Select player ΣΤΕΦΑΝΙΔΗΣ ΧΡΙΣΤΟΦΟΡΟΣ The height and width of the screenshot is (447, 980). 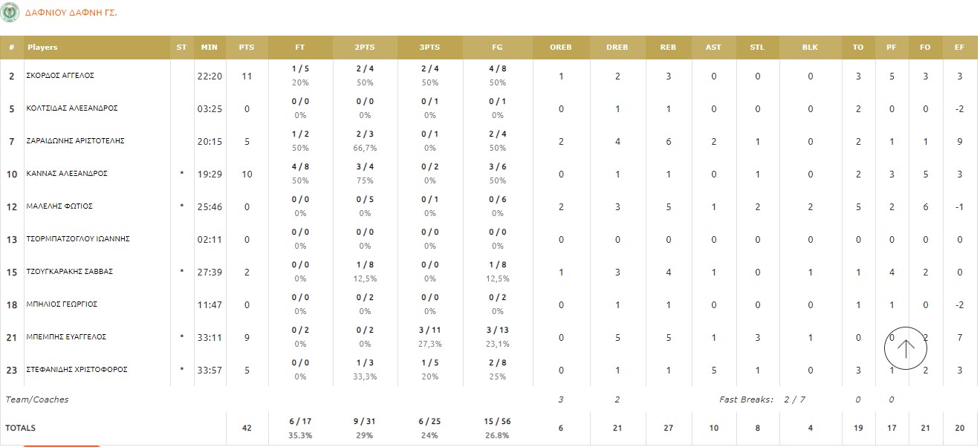pyautogui.click(x=77, y=370)
